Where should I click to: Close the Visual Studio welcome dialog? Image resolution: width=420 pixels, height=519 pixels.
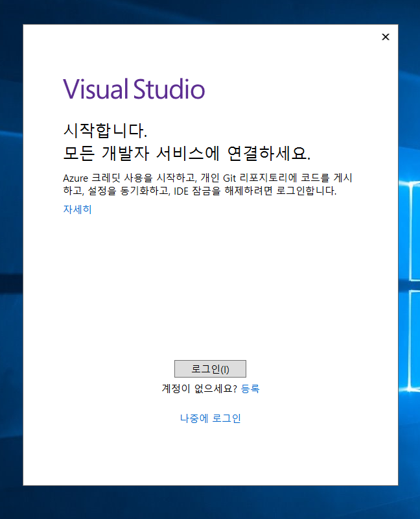pos(386,37)
